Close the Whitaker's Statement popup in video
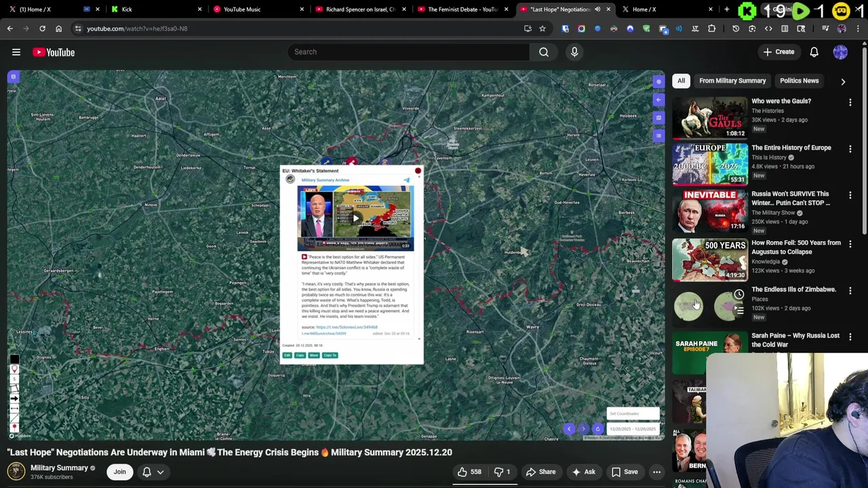The width and height of the screenshot is (868, 488). 418,171
